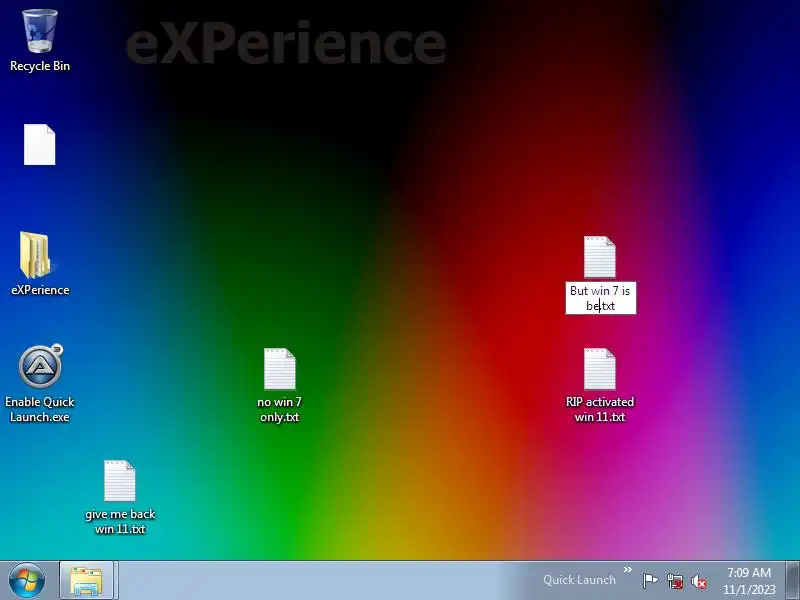The image size is (800, 600).
Task: Click the muted volume tray icon
Action: click(698, 581)
